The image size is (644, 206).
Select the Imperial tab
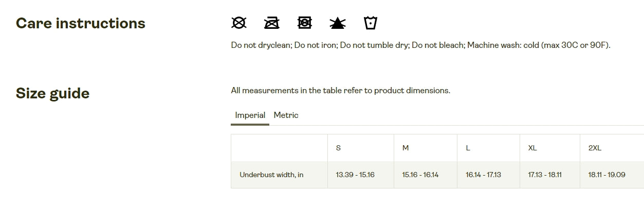coord(250,115)
